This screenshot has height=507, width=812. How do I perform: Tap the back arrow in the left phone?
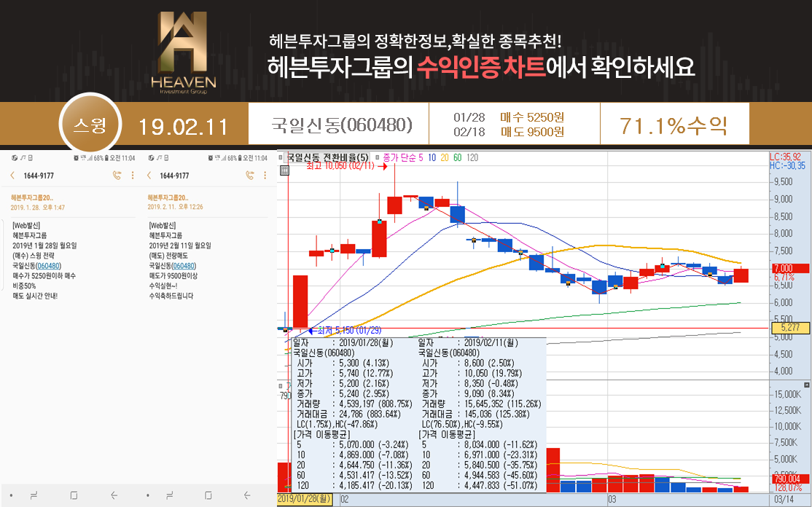(x=12, y=176)
